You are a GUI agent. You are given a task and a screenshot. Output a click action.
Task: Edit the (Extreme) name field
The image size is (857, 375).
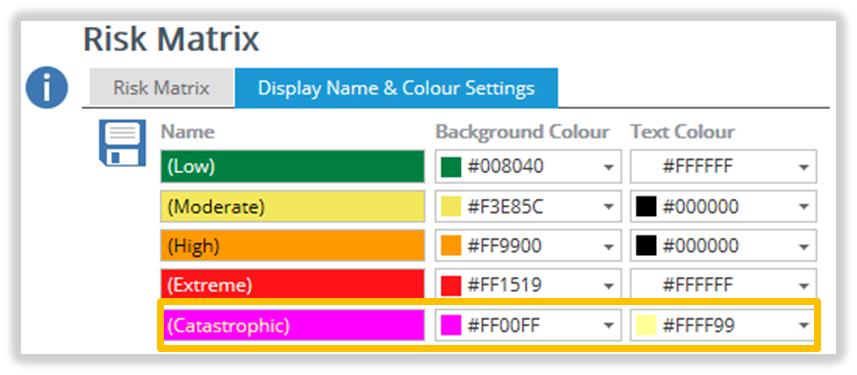(292, 284)
